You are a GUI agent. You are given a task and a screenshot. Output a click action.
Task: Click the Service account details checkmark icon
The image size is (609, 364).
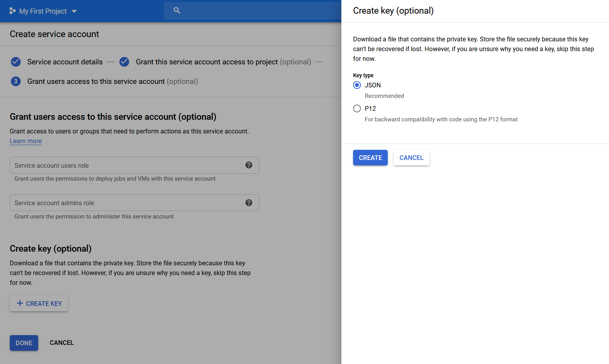[16, 62]
